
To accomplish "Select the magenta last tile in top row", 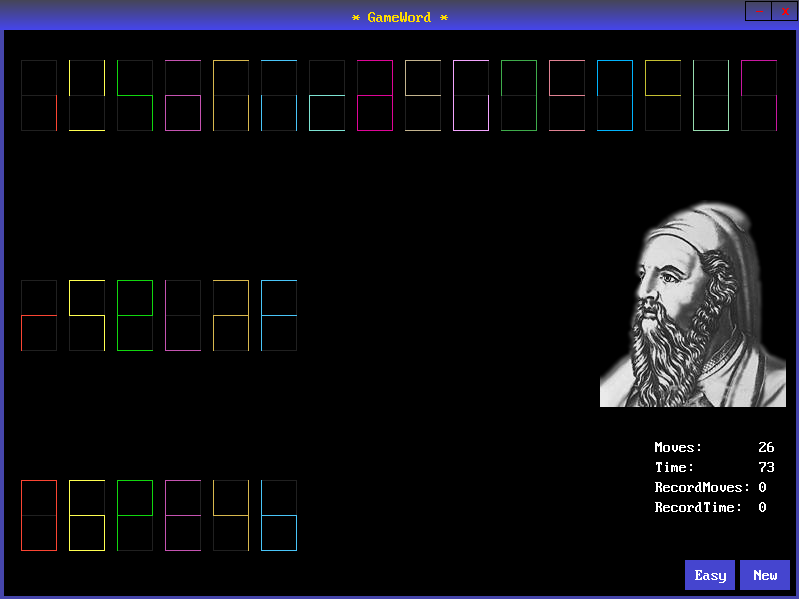I will [x=759, y=95].
